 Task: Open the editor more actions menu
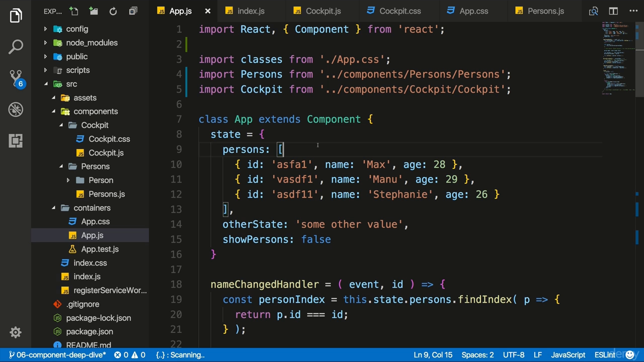coord(633,11)
